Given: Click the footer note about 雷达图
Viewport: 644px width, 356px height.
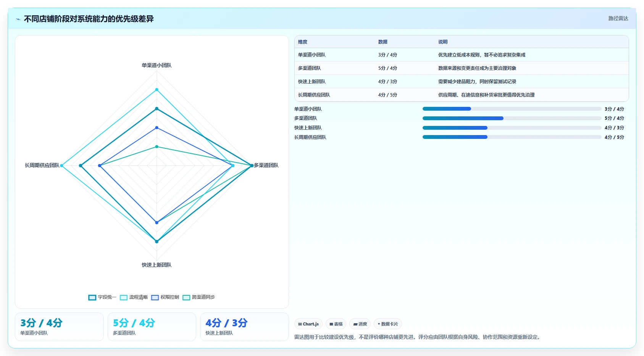Looking at the screenshot, I should [418, 337].
